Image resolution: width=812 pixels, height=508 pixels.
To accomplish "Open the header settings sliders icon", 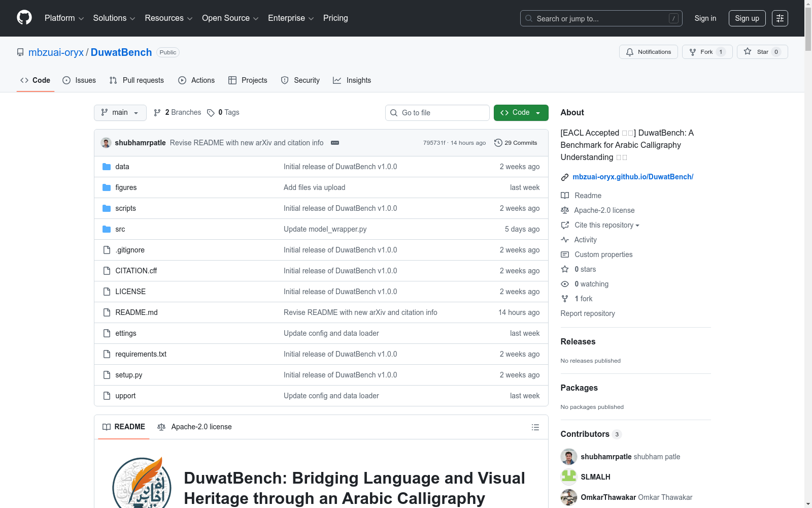I will click(780, 18).
